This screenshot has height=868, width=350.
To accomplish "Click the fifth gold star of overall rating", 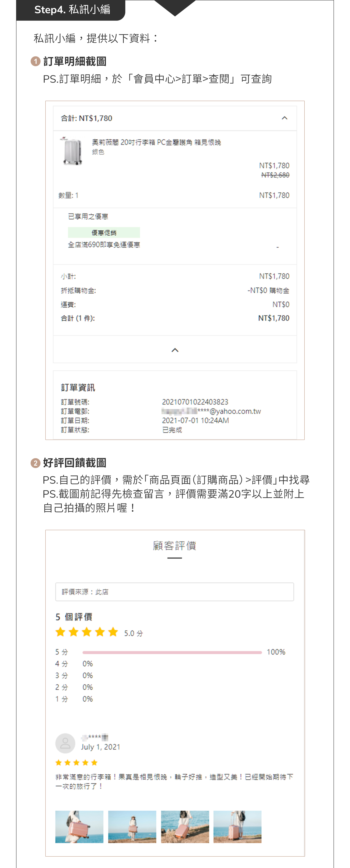I will (113, 632).
